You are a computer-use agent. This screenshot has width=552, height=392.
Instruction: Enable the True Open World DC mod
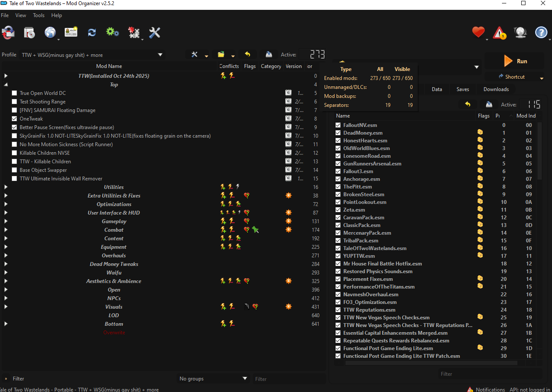(x=15, y=93)
